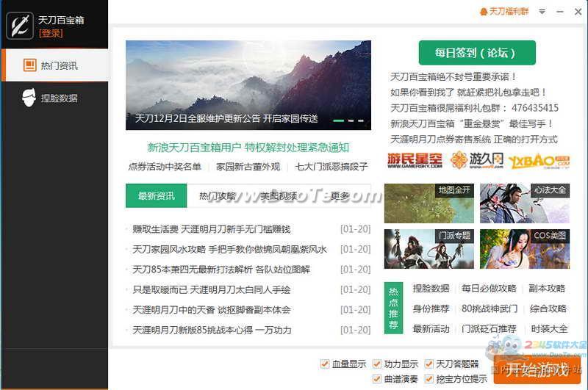This screenshot has height=390, width=588.
Task: Open the 门派专题 thumbnail
Action: [x=429, y=249]
